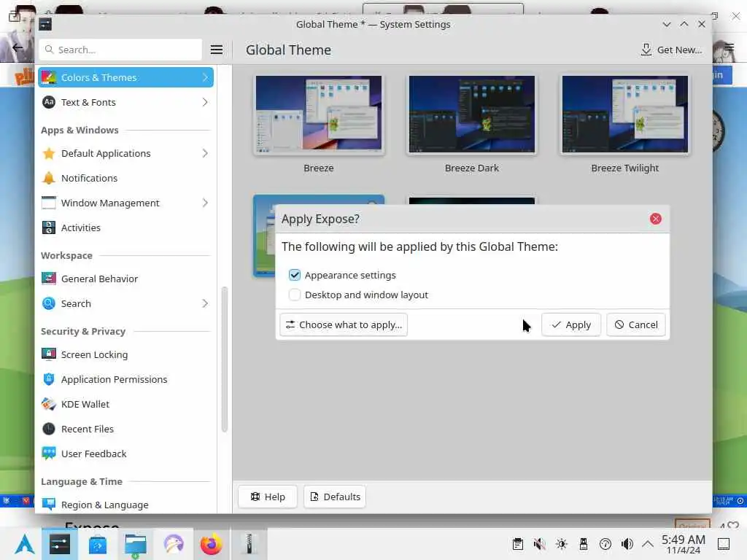The image size is (747, 560).
Task: Click the settings Search input field
Action: click(x=120, y=50)
